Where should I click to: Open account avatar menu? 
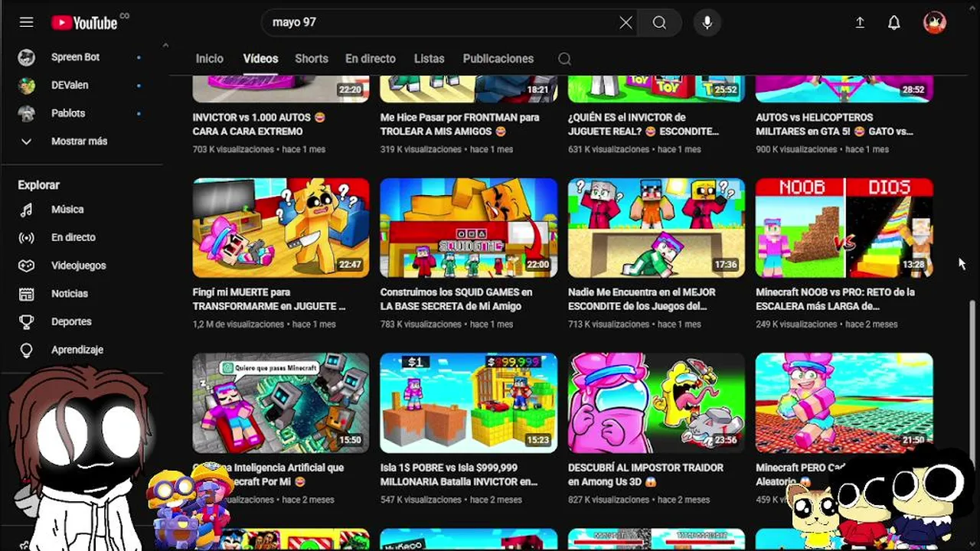tap(935, 23)
